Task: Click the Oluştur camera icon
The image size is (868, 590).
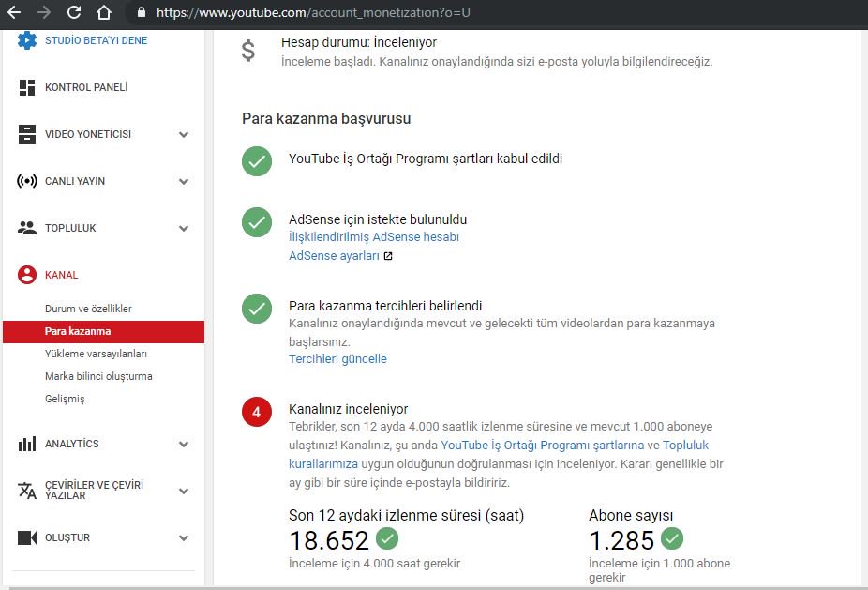Action: click(26, 537)
